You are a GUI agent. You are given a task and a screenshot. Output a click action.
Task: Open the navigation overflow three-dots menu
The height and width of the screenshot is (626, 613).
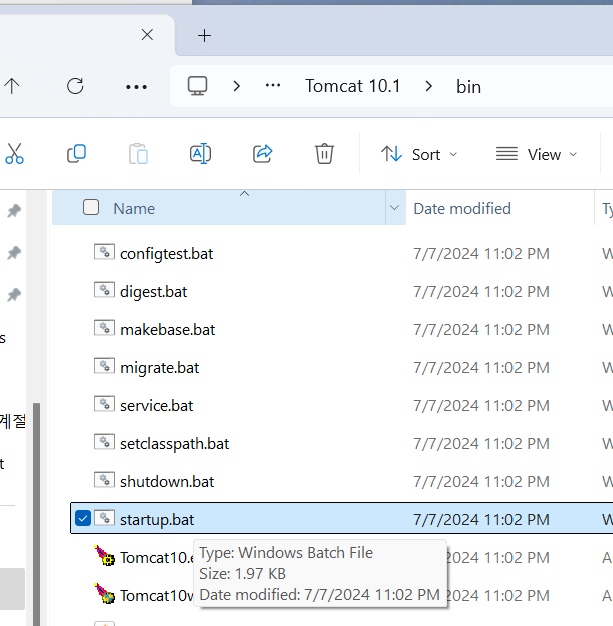click(137, 87)
